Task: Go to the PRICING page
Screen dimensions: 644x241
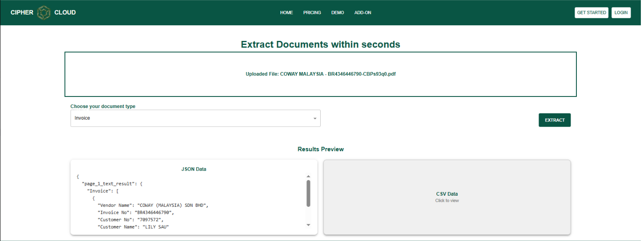Action: (x=312, y=12)
